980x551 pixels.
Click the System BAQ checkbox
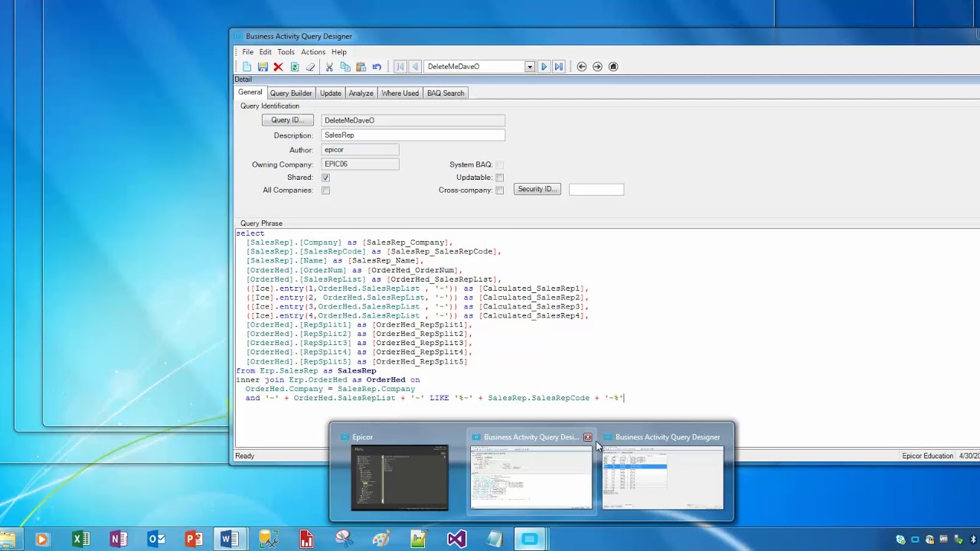[x=499, y=165]
